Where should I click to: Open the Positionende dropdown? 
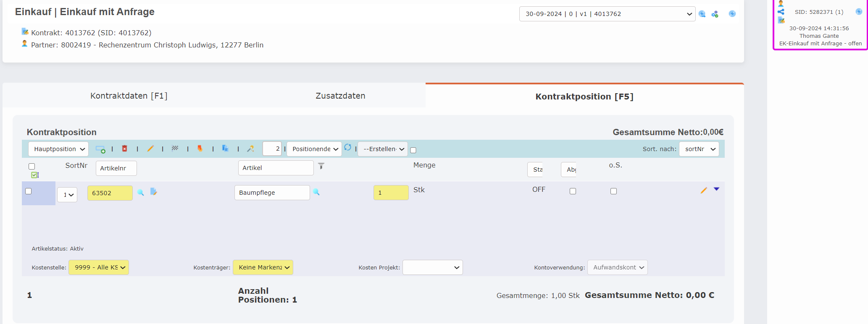tap(314, 149)
